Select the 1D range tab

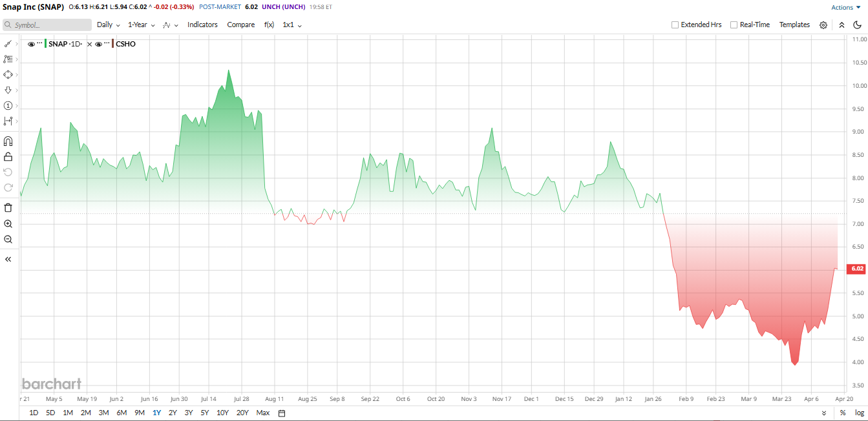tap(34, 413)
